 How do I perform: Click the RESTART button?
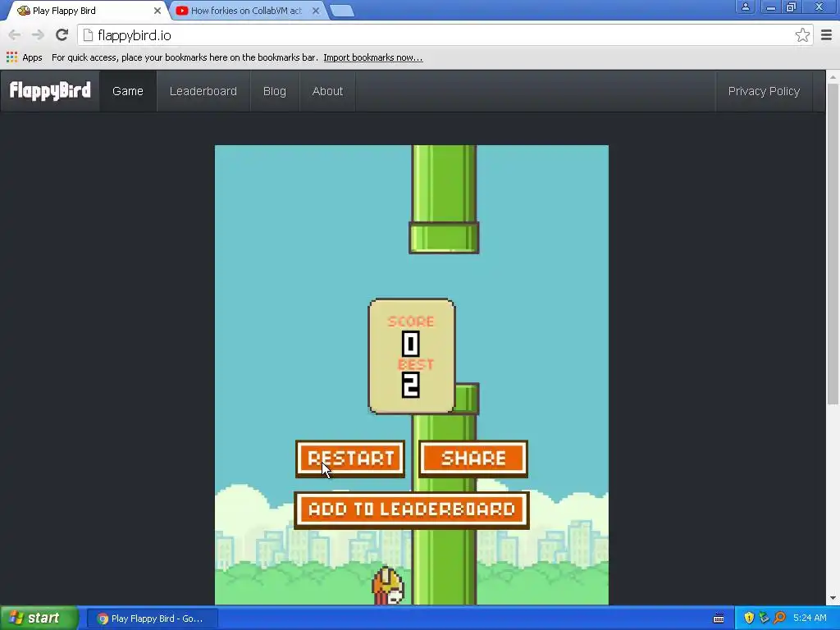coord(350,459)
